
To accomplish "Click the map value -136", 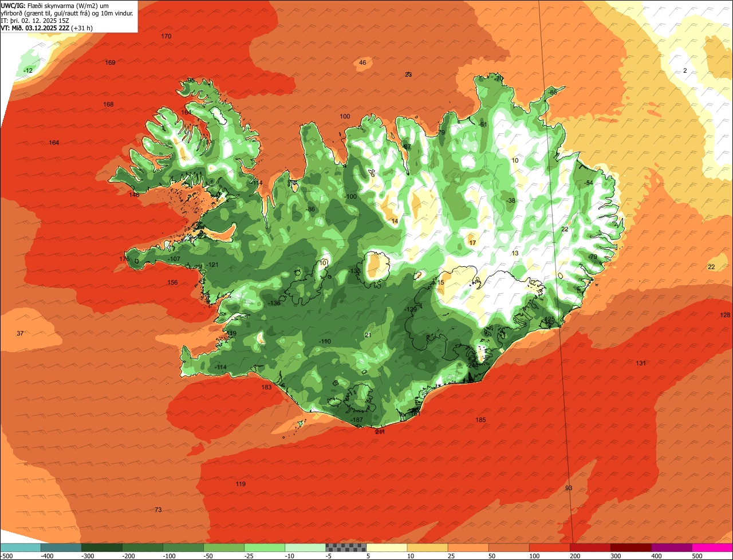I will 275,303.
